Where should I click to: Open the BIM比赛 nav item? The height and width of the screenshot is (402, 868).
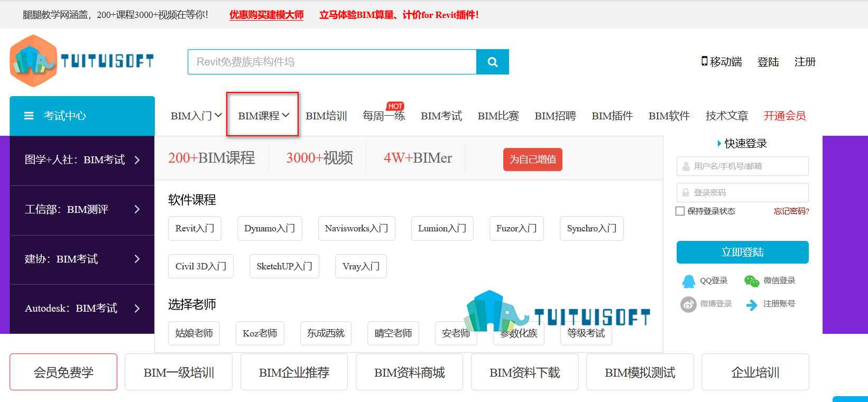(498, 116)
